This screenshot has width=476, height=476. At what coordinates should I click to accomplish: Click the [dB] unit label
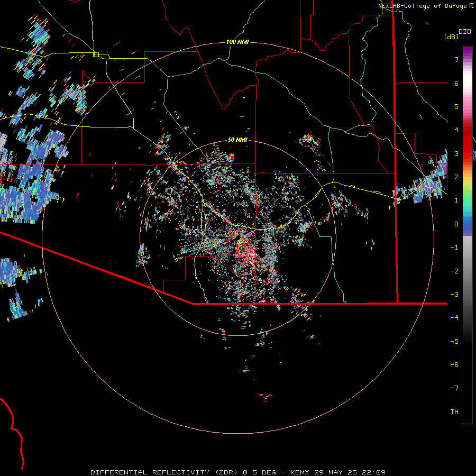click(x=451, y=36)
